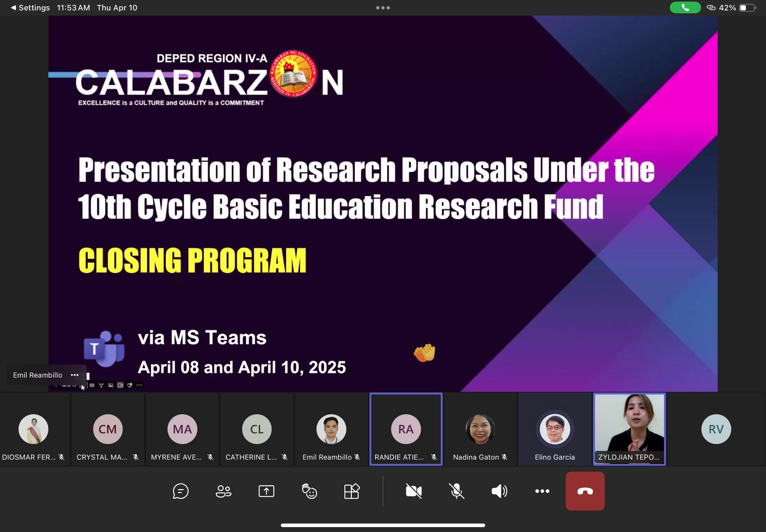Viewport: 766px width, 532px height.
Task: Hang up with the red leave button
Action: tap(585, 491)
